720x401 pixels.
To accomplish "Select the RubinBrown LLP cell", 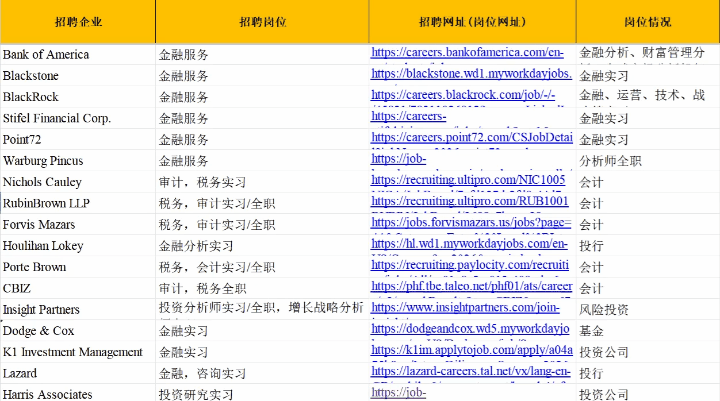I will click(x=78, y=203).
